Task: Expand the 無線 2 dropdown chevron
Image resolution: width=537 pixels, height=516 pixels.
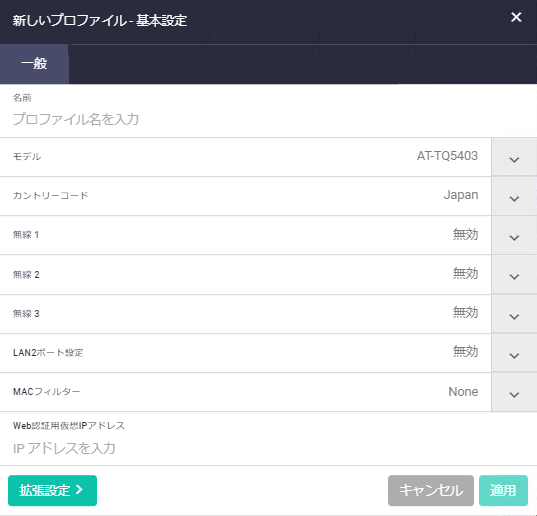Action: point(514,275)
